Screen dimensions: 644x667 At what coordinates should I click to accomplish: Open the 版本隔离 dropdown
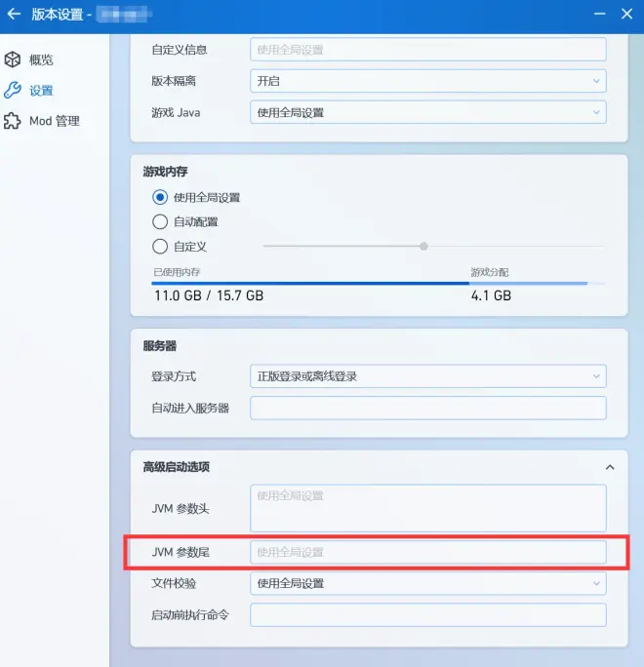point(427,82)
